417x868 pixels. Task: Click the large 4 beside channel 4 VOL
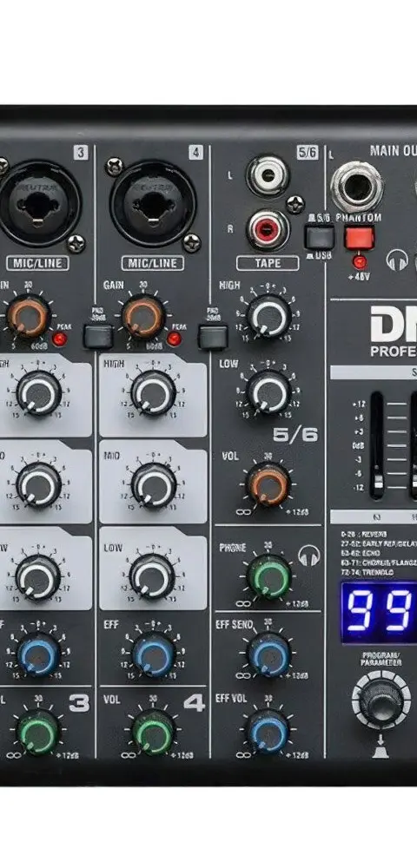click(194, 704)
